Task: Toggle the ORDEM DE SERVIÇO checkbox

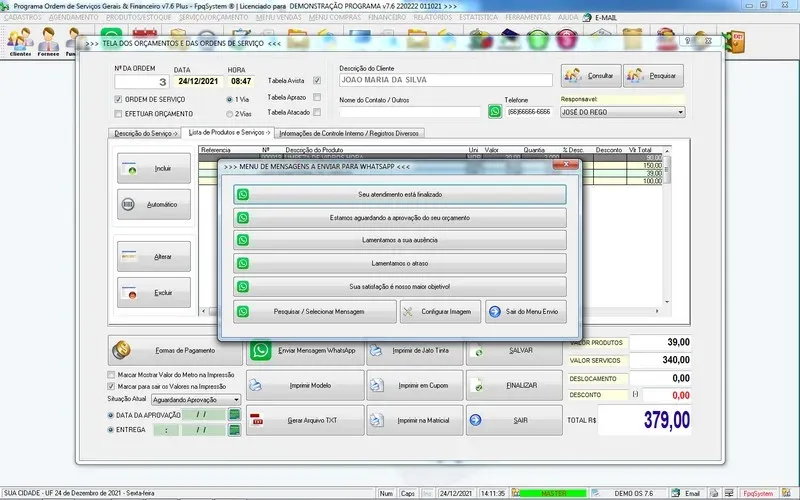Action: [118, 99]
